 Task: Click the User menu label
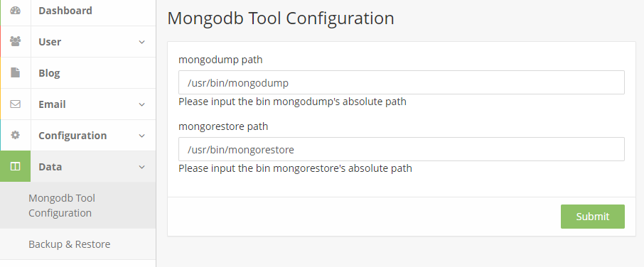[x=50, y=42]
